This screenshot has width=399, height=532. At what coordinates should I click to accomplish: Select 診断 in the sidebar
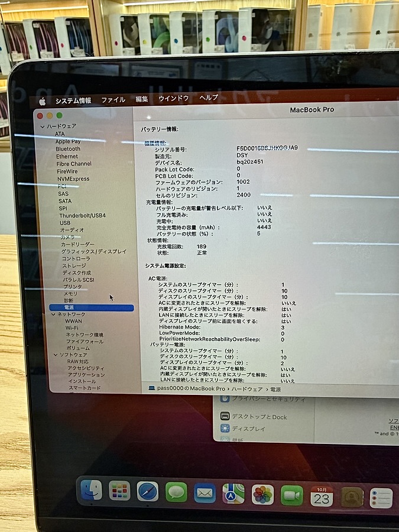[69, 301]
